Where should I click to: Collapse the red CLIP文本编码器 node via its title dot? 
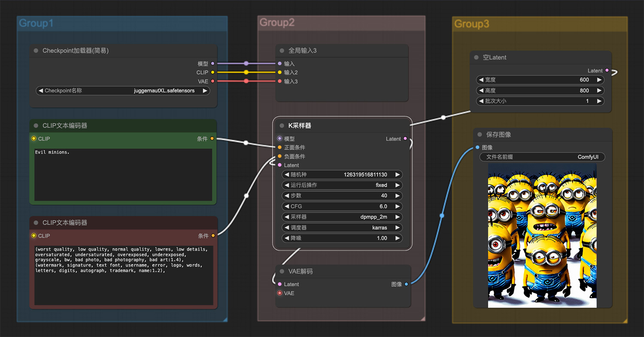[x=36, y=223]
